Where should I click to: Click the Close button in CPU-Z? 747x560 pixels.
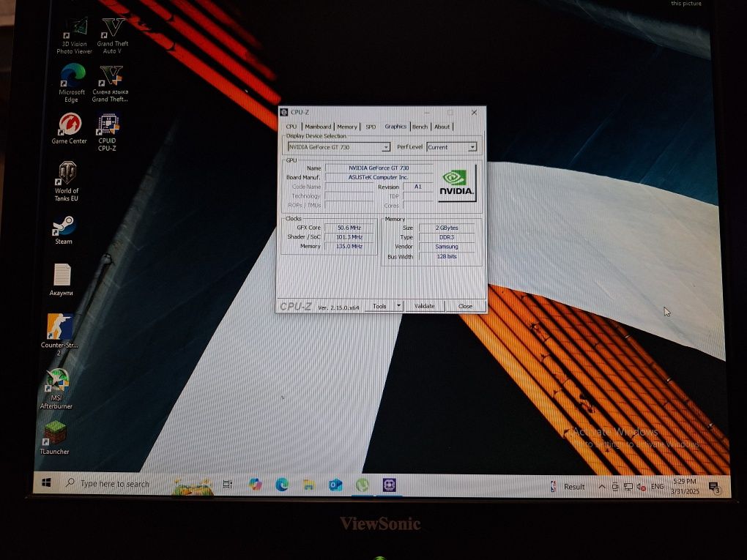tap(466, 306)
